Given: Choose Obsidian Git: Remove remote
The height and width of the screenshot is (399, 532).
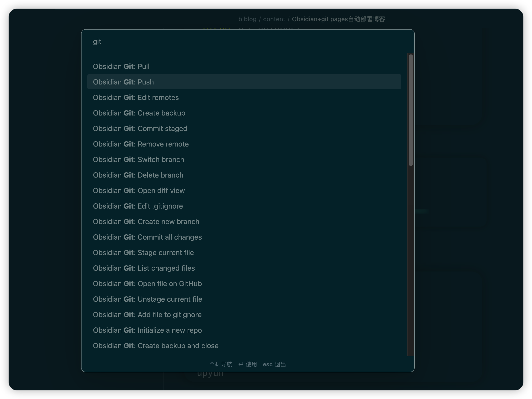Looking at the screenshot, I should [x=141, y=144].
